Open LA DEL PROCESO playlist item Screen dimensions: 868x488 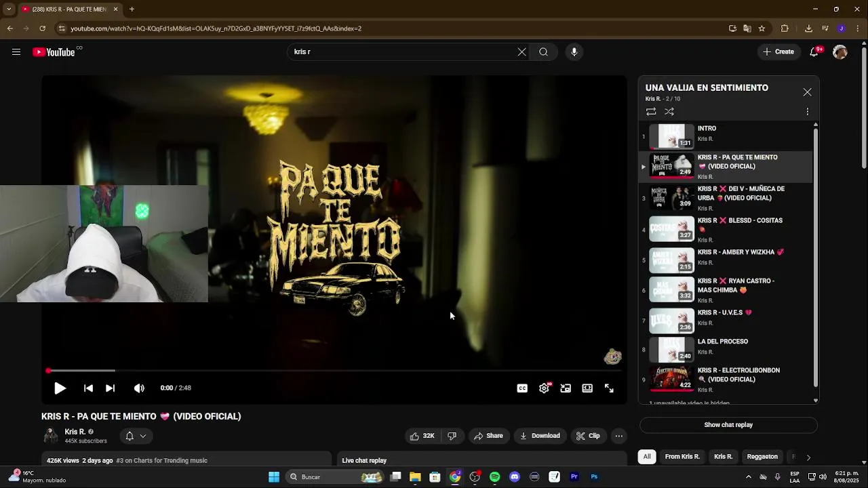tap(726, 350)
